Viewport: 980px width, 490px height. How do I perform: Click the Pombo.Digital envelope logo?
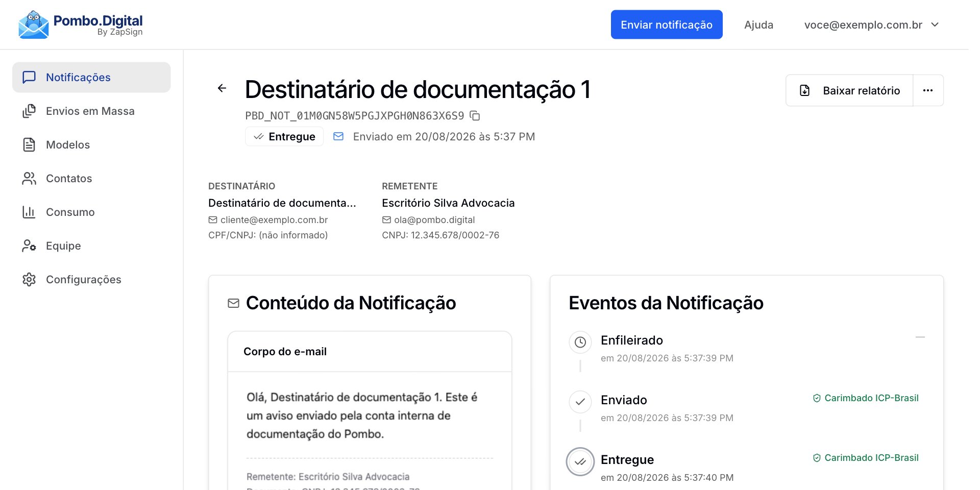tap(33, 24)
